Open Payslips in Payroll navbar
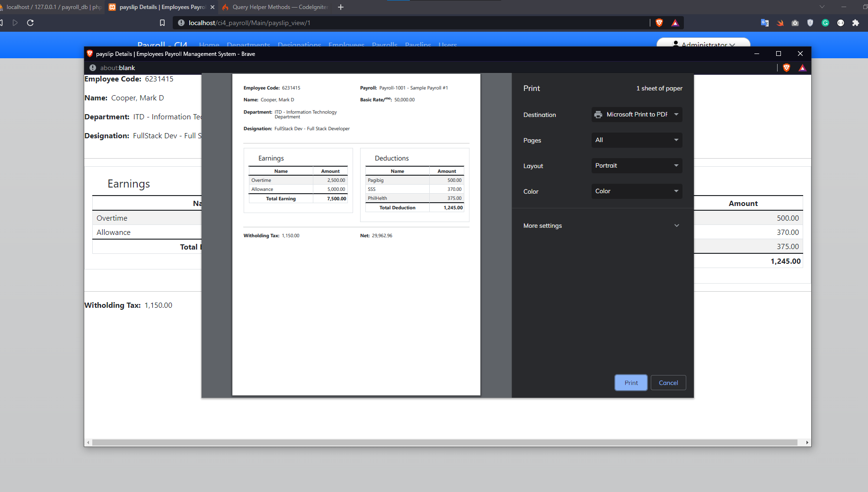 (418, 45)
